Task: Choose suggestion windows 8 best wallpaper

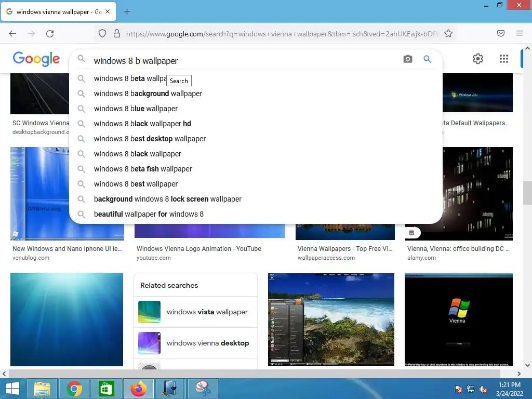Action: [x=256, y=184]
